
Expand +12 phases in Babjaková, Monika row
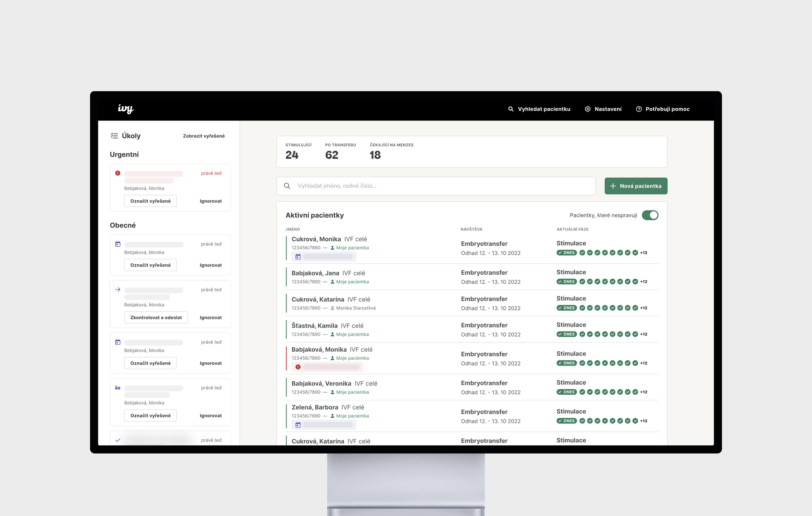point(644,363)
